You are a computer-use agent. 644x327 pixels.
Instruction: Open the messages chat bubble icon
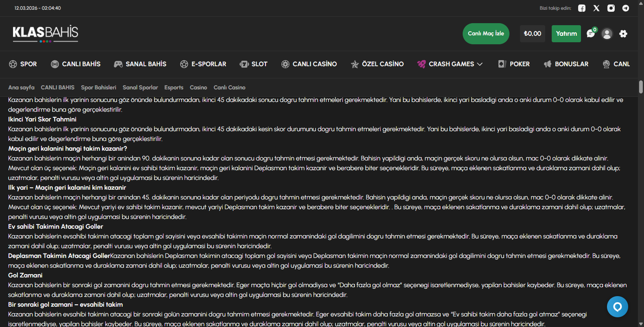pyautogui.click(x=591, y=34)
